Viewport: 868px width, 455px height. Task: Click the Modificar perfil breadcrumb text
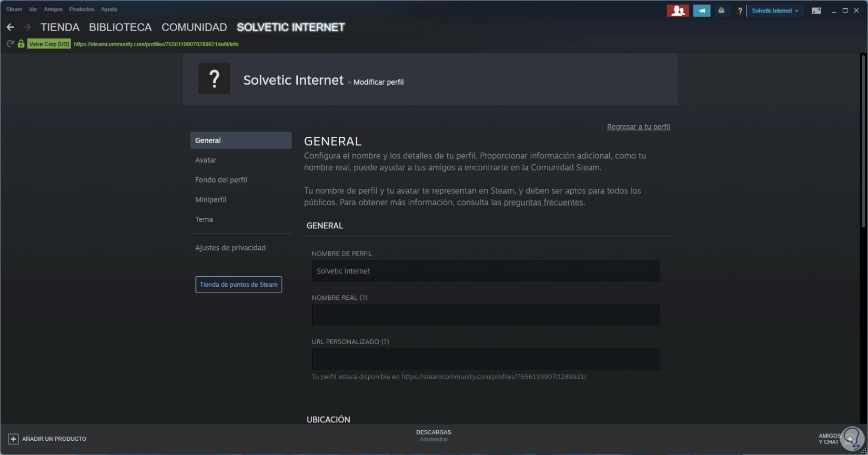pyautogui.click(x=379, y=82)
